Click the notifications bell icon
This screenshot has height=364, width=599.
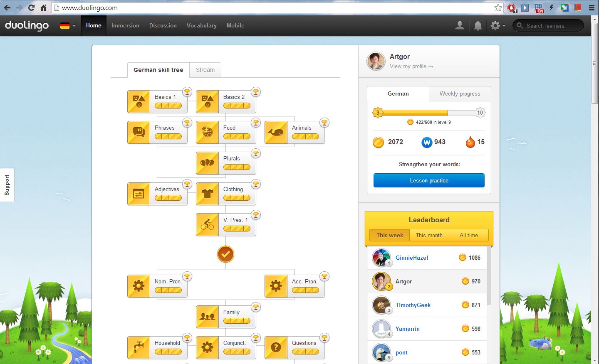click(478, 26)
